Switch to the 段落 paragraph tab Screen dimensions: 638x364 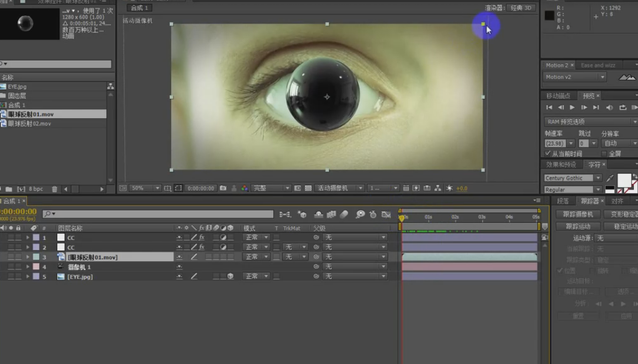[563, 201]
